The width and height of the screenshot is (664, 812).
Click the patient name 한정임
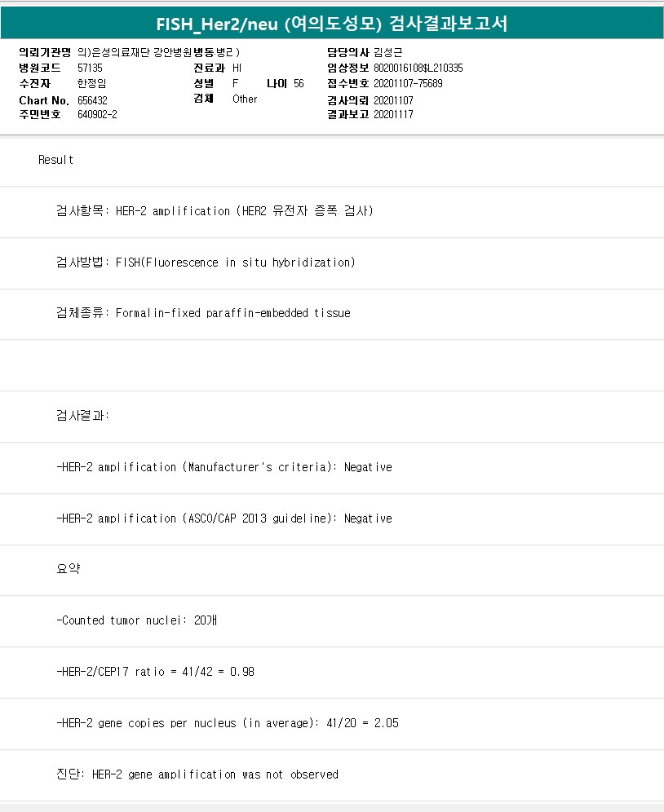pos(92,84)
